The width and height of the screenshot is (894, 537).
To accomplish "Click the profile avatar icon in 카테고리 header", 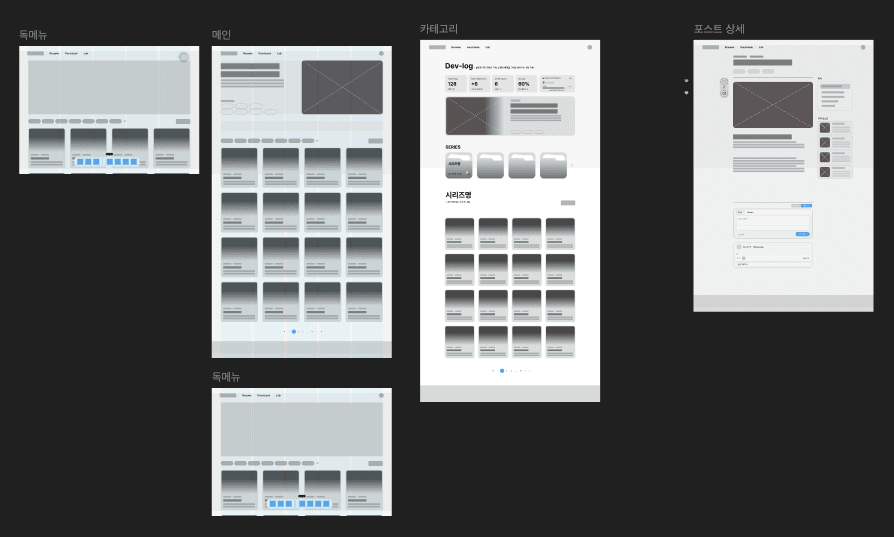I will click(589, 47).
